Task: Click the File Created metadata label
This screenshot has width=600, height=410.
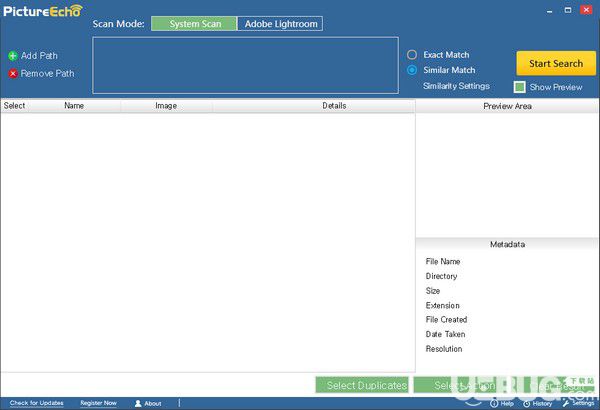Action: point(446,319)
